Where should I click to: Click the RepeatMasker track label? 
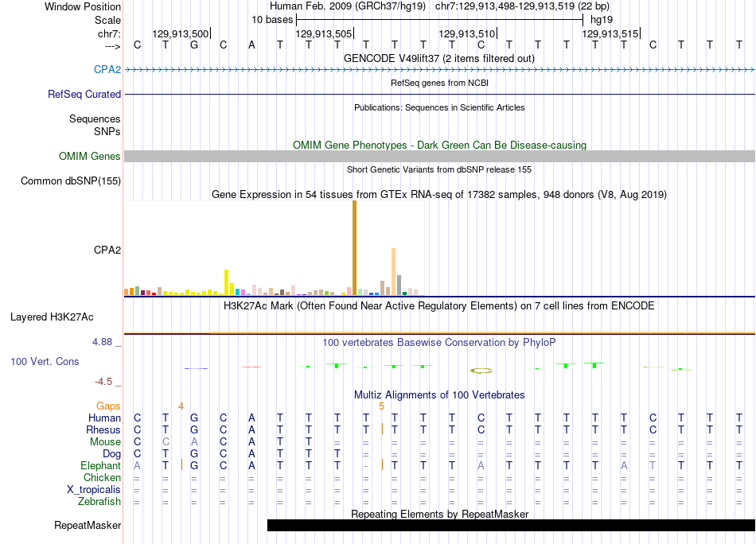[x=88, y=525]
